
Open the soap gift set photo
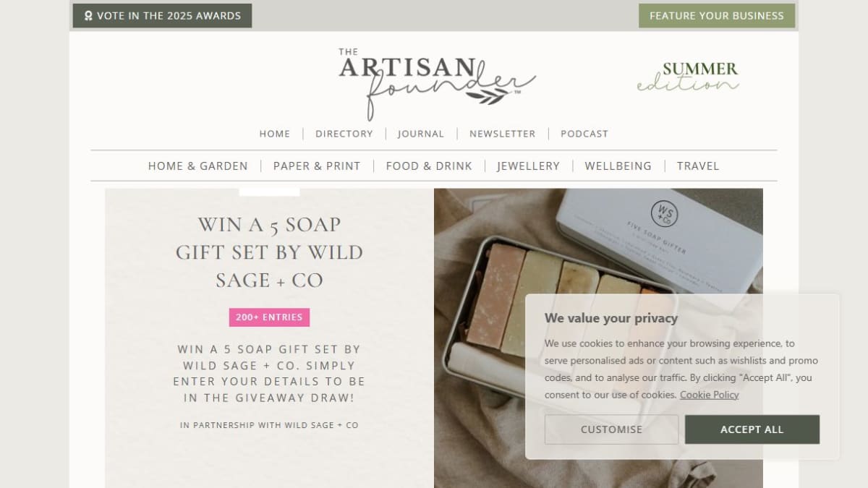point(598,338)
